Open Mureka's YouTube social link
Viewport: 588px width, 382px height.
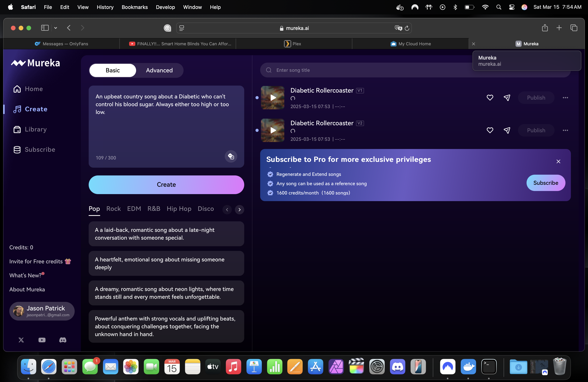[42, 340]
